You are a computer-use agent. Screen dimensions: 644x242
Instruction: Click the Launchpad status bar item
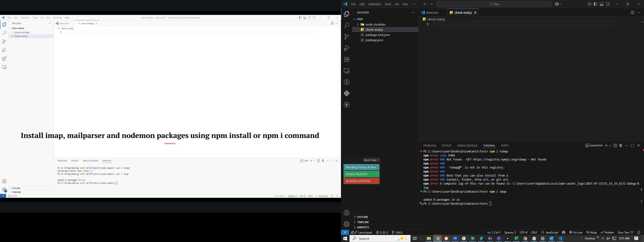[362, 232]
